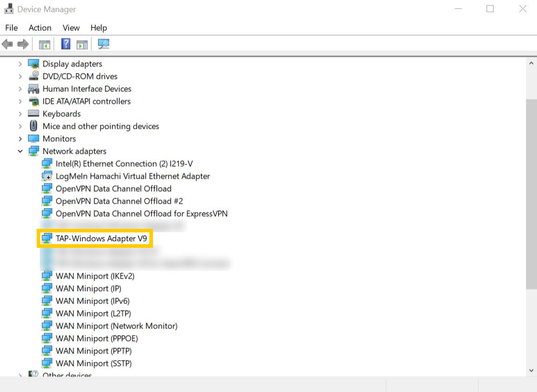Click the Display adapters label
The width and height of the screenshot is (537, 392).
tap(72, 64)
